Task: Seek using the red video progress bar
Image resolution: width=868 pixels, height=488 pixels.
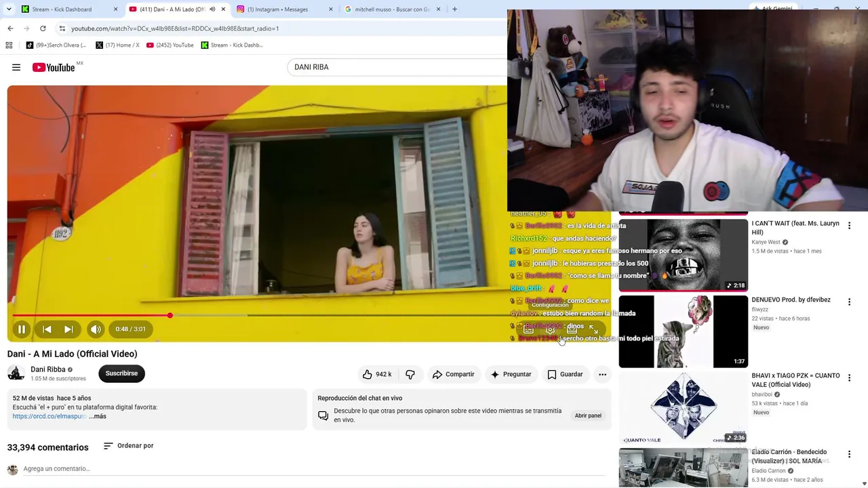Action: [309, 315]
